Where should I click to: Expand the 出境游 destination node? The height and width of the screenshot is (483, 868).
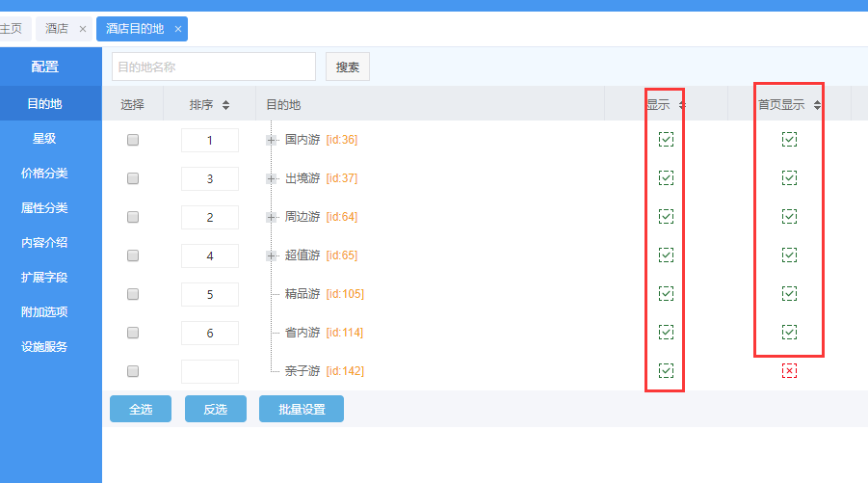click(271, 178)
